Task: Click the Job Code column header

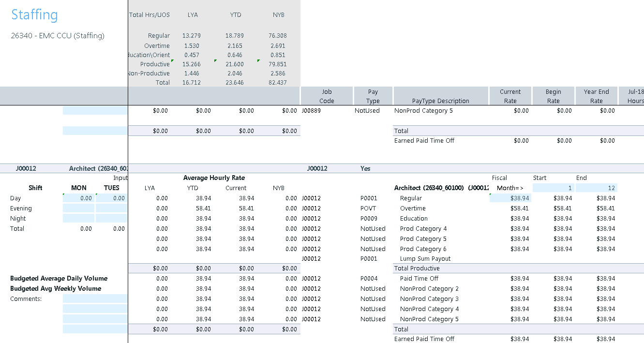Action: [327, 96]
